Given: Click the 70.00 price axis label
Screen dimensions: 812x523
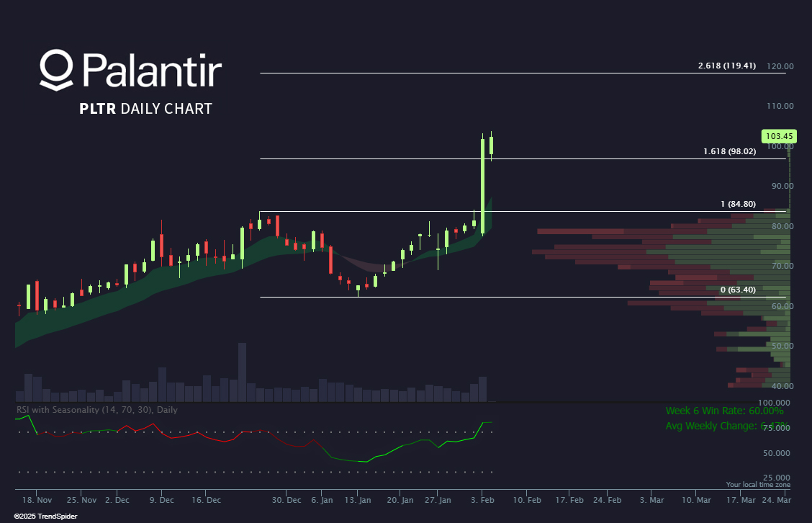Looking at the screenshot, I should tap(782, 266).
